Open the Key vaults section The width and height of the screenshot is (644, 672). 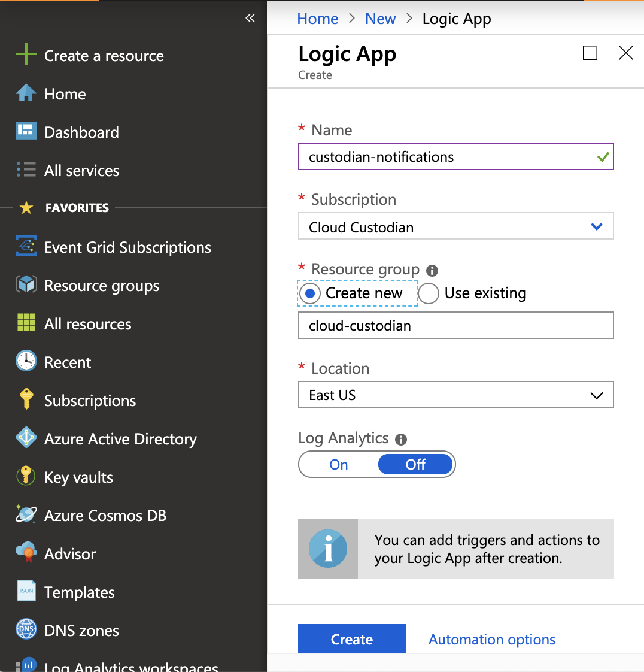click(x=78, y=477)
